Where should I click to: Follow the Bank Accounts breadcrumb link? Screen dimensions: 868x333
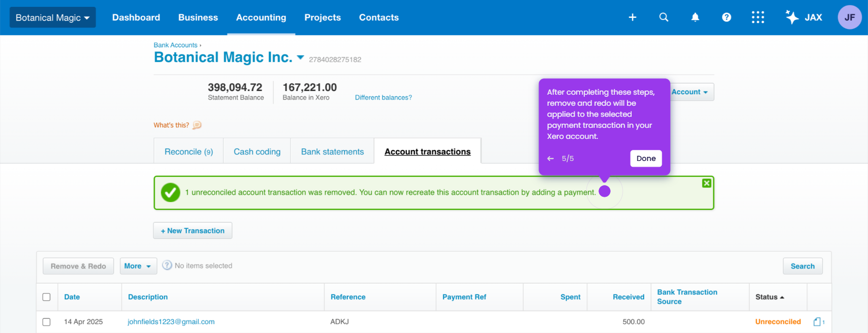point(175,45)
